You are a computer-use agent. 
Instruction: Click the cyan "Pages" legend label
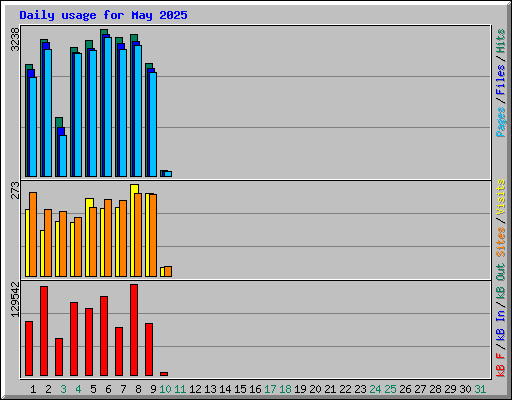click(x=501, y=122)
